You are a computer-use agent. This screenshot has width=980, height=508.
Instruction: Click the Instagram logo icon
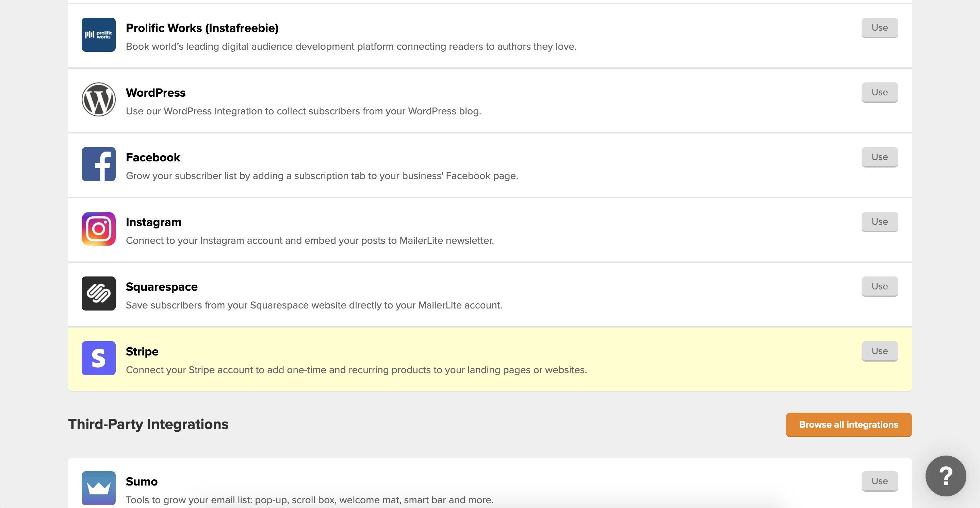[x=99, y=229]
